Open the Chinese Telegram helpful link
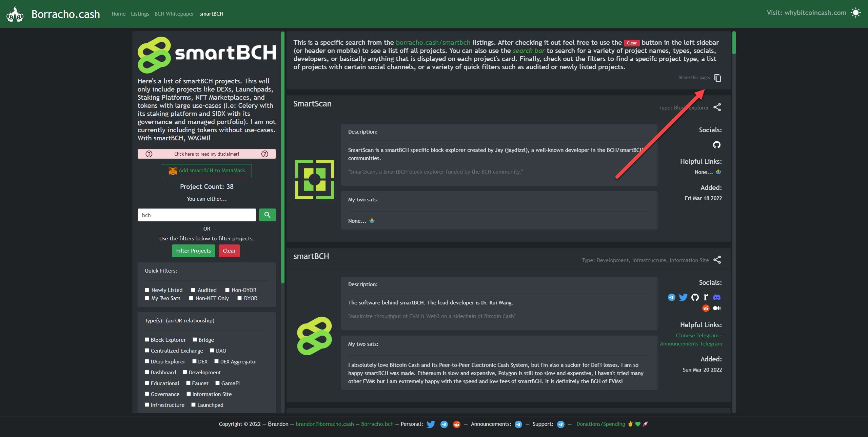 pos(697,336)
